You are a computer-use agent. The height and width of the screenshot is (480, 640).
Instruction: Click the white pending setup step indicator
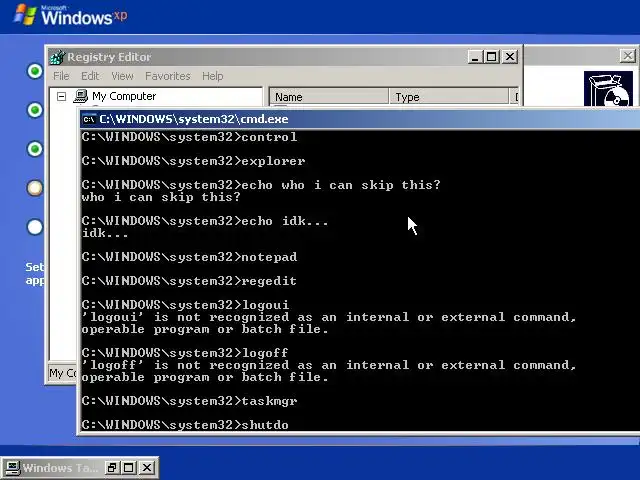[35, 227]
